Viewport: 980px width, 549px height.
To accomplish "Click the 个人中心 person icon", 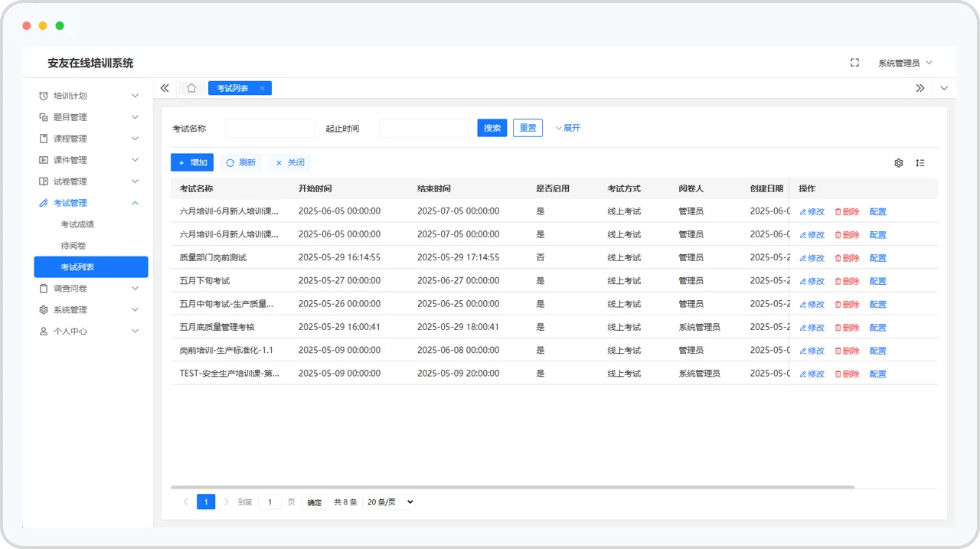I will click(x=44, y=332).
